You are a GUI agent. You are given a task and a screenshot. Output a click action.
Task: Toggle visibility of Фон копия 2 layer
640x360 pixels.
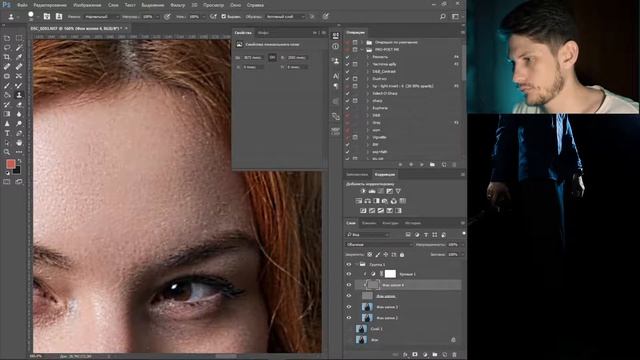(349, 318)
